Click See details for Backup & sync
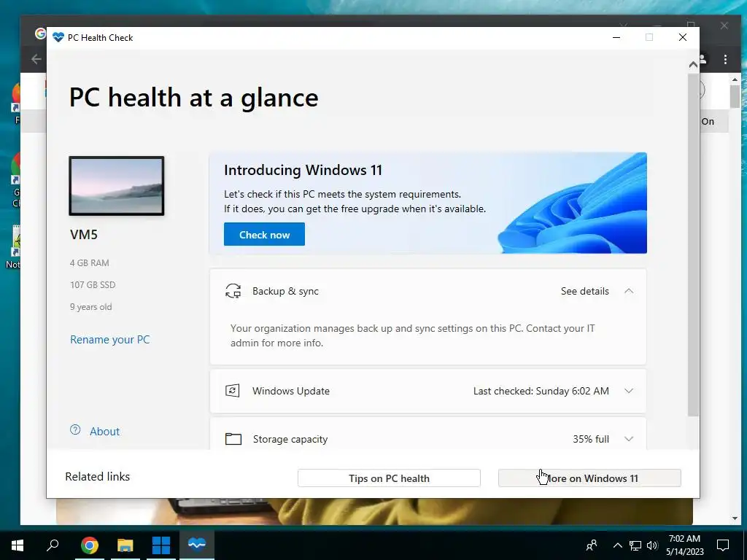This screenshot has height=560, width=747. pyautogui.click(x=584, y=291)
